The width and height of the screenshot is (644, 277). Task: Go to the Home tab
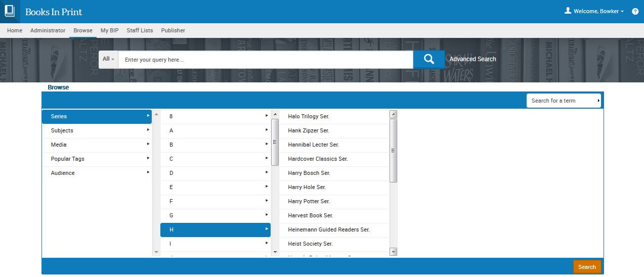pos(15,30)
